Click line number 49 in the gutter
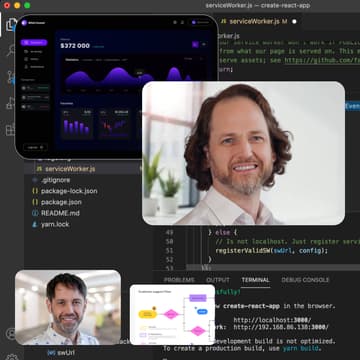Viewport: 360px width, 360px height. [169, 232]
